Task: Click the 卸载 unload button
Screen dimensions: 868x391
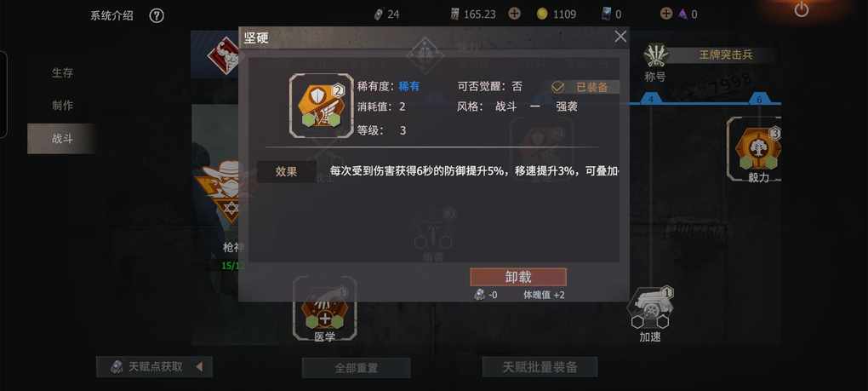Action: point(518,278)
